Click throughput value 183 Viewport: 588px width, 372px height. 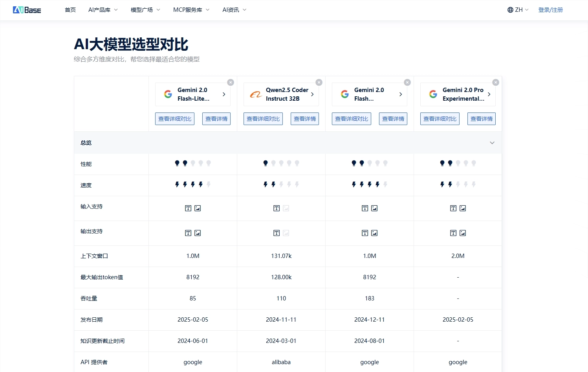370,298
